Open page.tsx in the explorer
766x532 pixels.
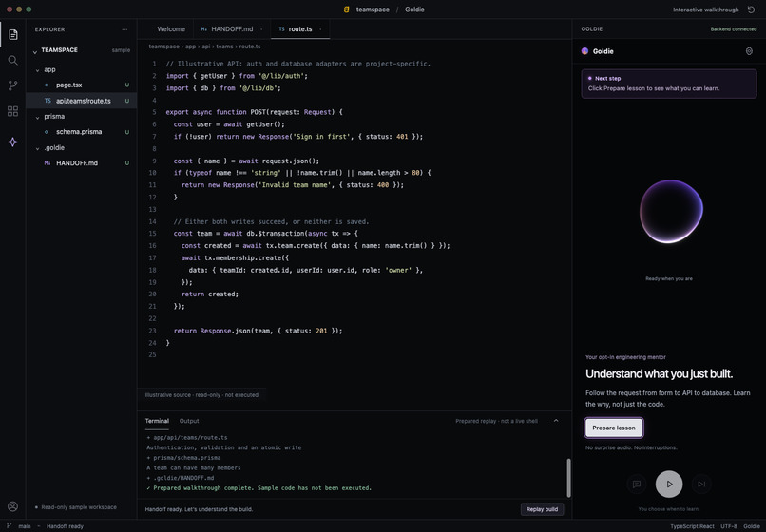81,85
